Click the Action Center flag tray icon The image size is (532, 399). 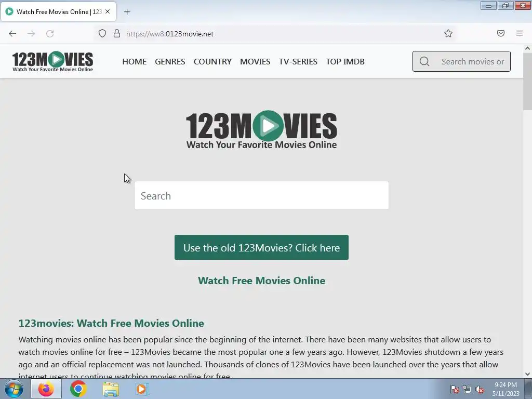tap(455, 389)
